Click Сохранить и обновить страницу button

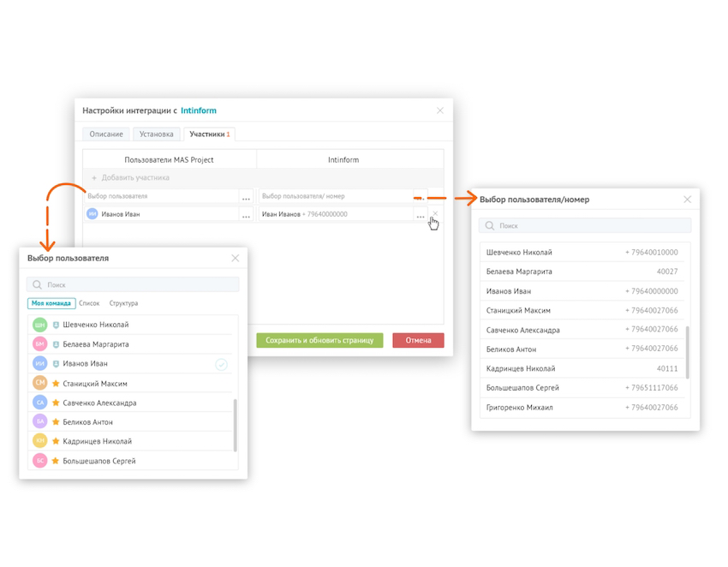(x=319, y=340)
